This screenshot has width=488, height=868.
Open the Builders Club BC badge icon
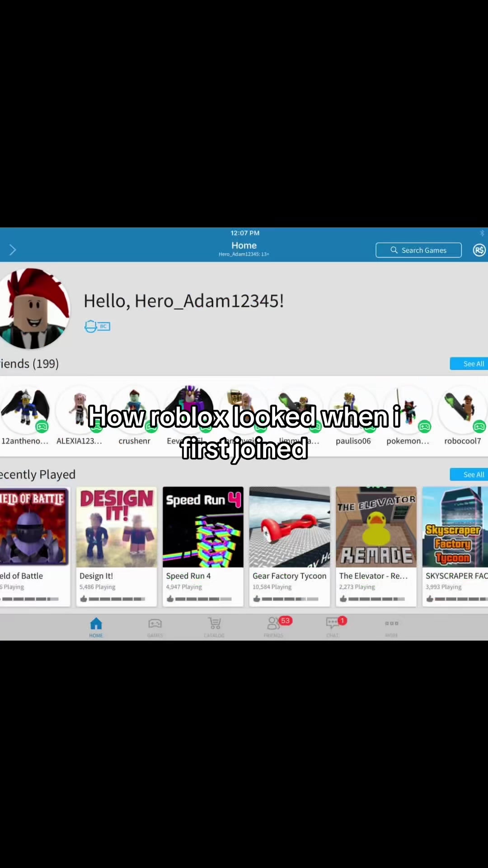point(97,326)
